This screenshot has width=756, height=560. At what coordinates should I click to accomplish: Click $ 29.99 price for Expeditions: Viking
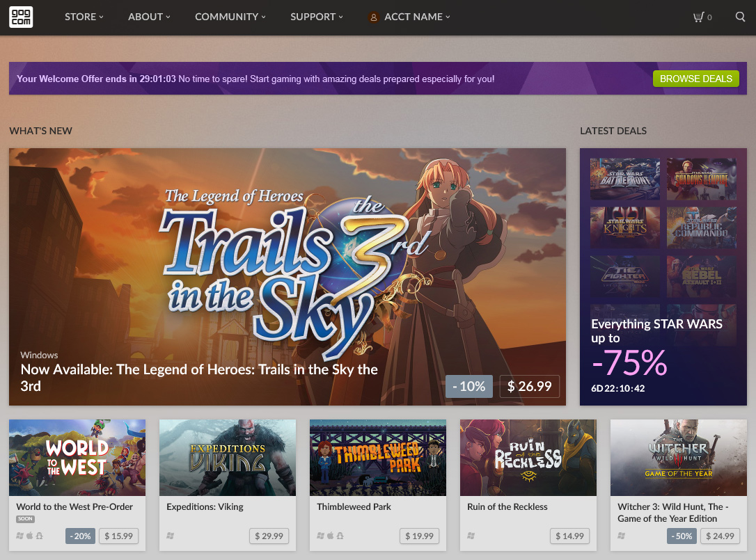pos(269,536)
